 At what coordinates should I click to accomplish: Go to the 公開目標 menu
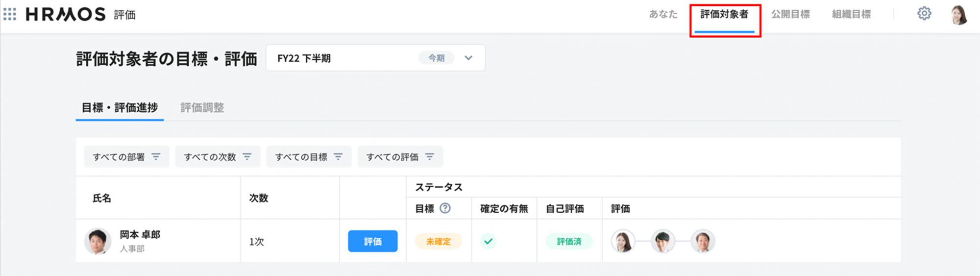click(x=790, y=15)
